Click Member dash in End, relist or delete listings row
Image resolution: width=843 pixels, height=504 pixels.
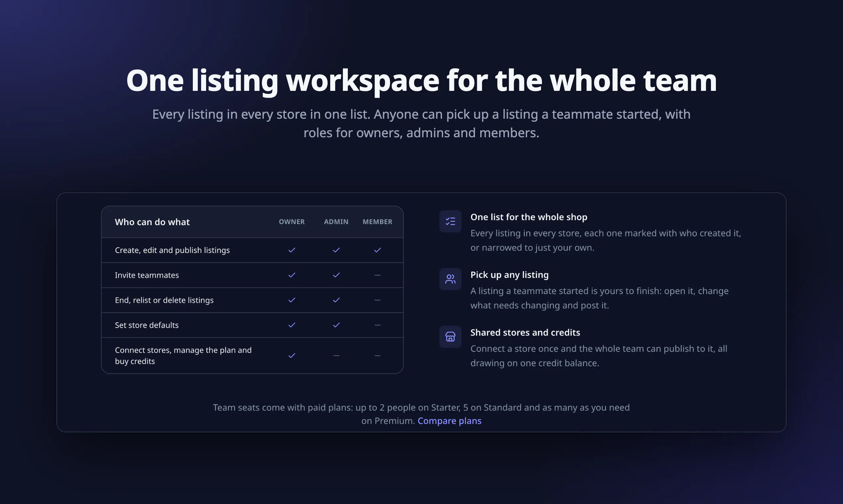(377, 300)
